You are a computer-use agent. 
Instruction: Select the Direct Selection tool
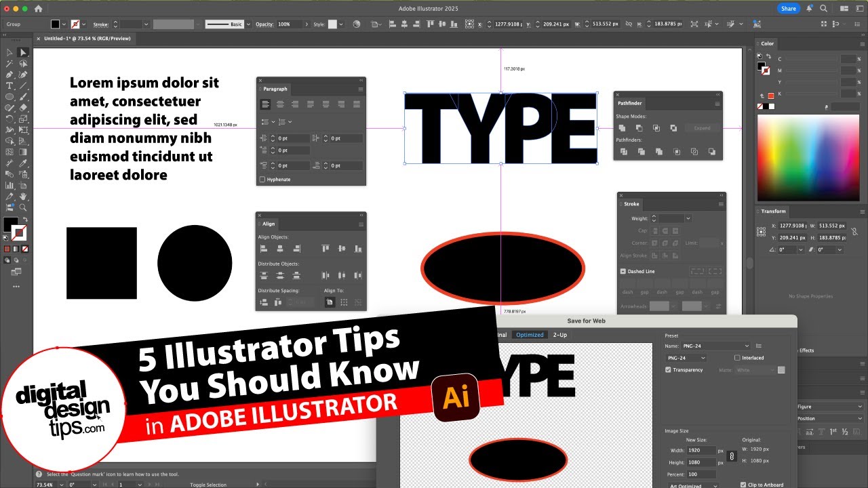point(23,52)
